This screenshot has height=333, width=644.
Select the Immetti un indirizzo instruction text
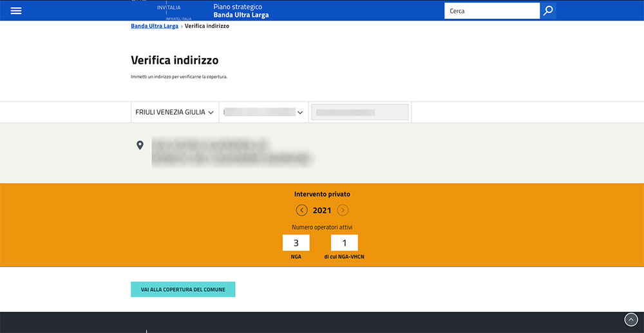click(179, 77)
